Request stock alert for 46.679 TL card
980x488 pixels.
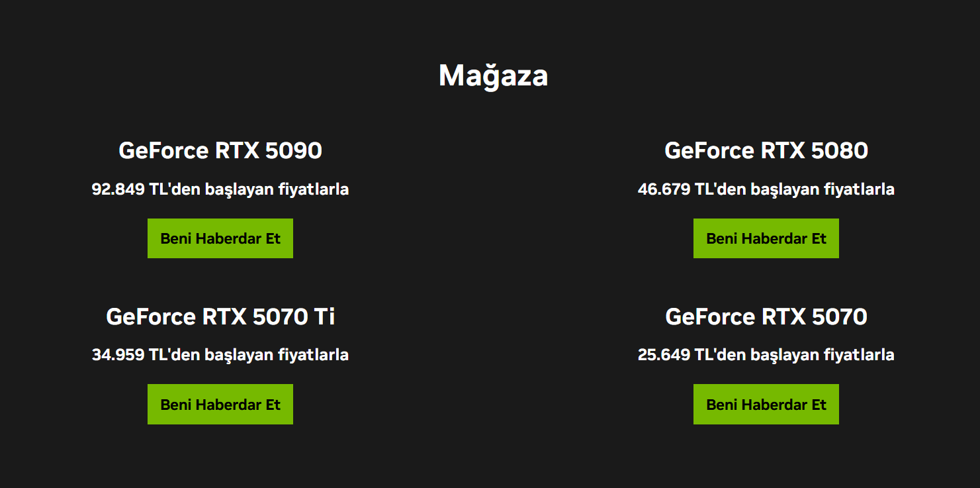tap(766, 238)
